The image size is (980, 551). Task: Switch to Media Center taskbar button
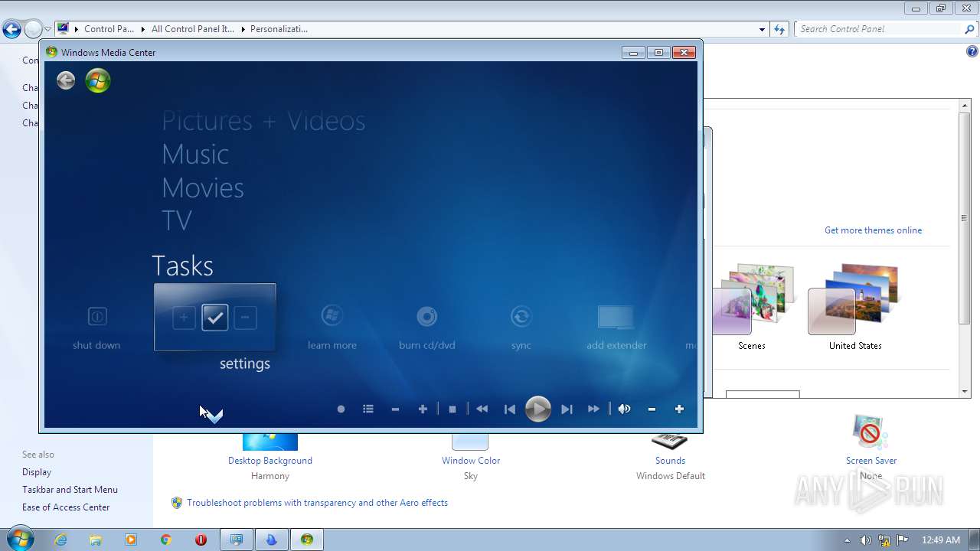click(307, 540)
